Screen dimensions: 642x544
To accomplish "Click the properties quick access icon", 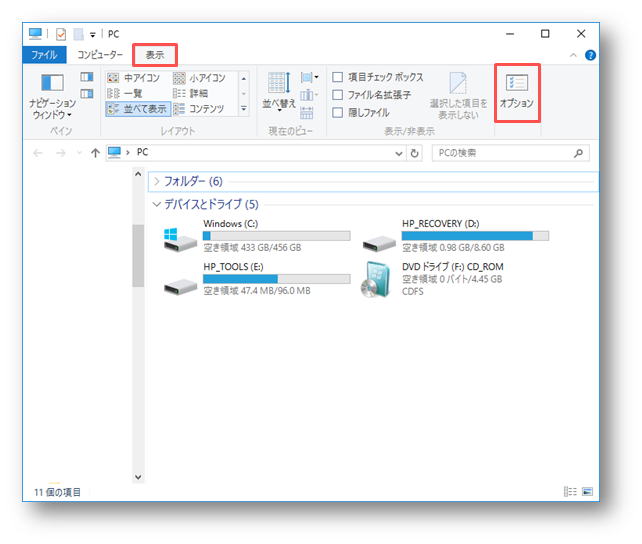I will 61,34.
